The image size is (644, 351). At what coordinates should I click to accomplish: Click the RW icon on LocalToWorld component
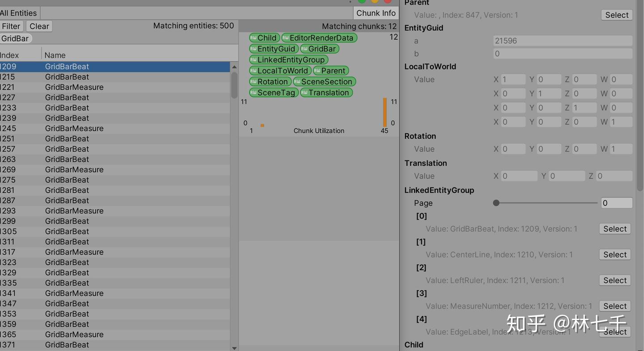[254, 71]
